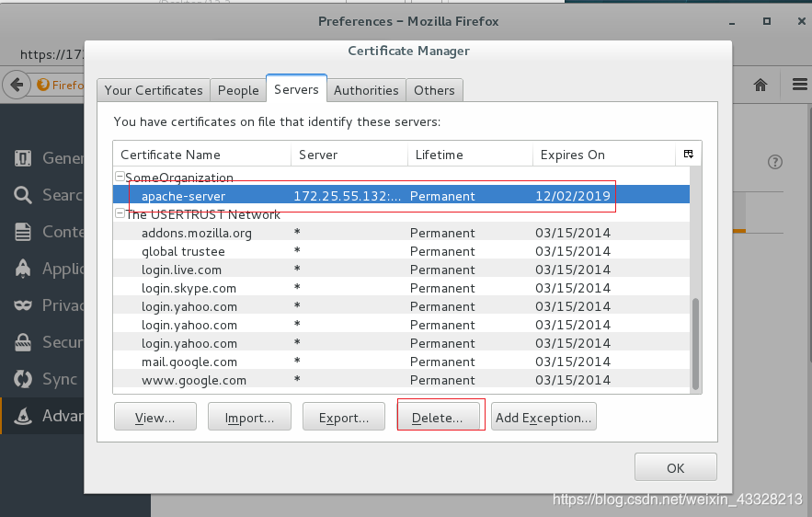This screenshot has height=517, width=812.
Task: Maximize the Firefox Preferences window
Action: pos(767,21)
